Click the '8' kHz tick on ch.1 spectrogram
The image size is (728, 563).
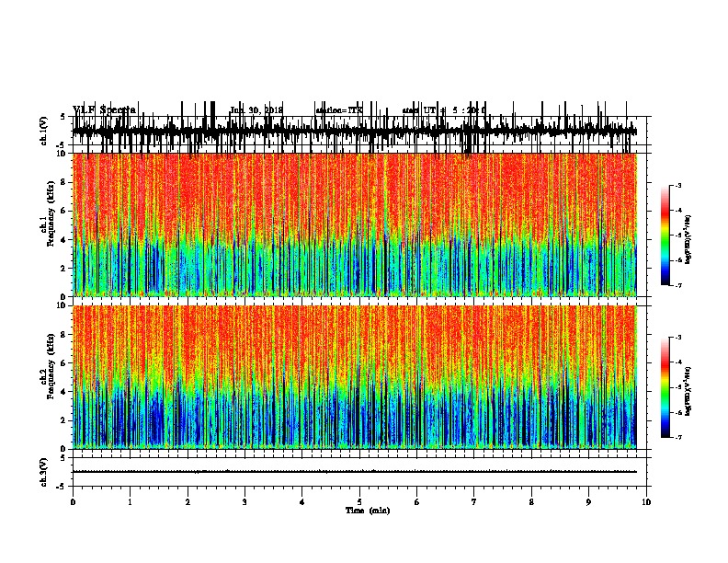click(64, 182)
